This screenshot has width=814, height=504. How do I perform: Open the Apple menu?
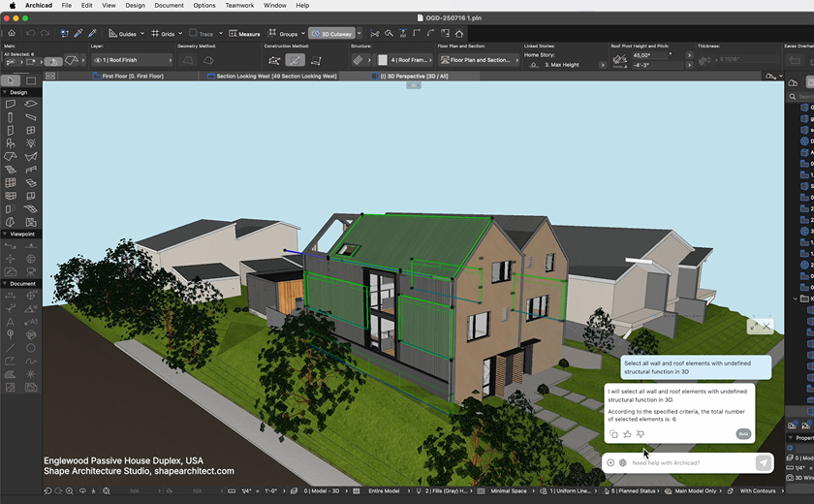point(13,5)
